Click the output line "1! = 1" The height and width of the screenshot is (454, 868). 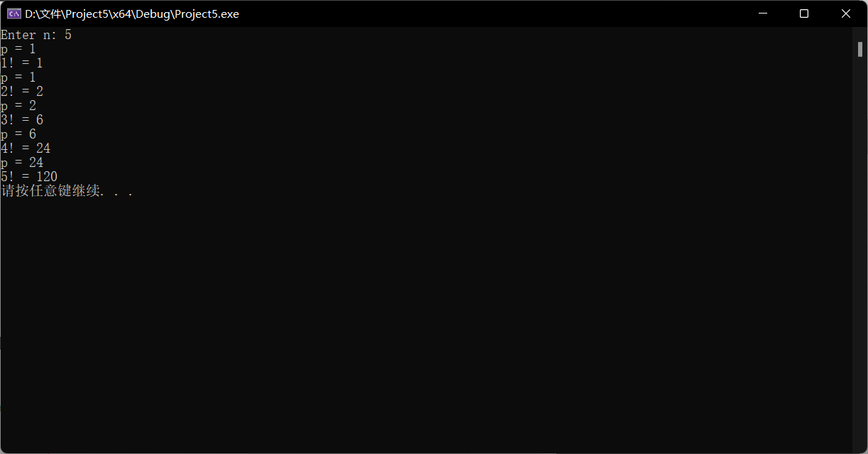tap(22, 63)
